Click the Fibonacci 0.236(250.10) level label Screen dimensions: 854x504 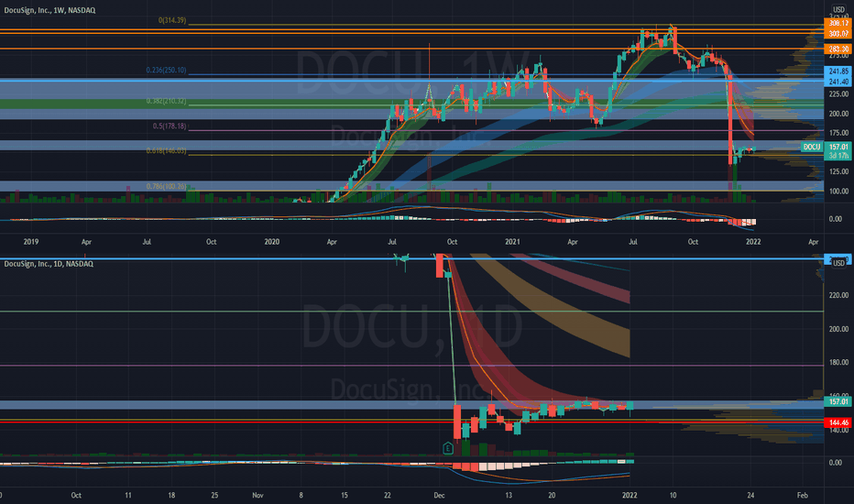coord(166,71)
